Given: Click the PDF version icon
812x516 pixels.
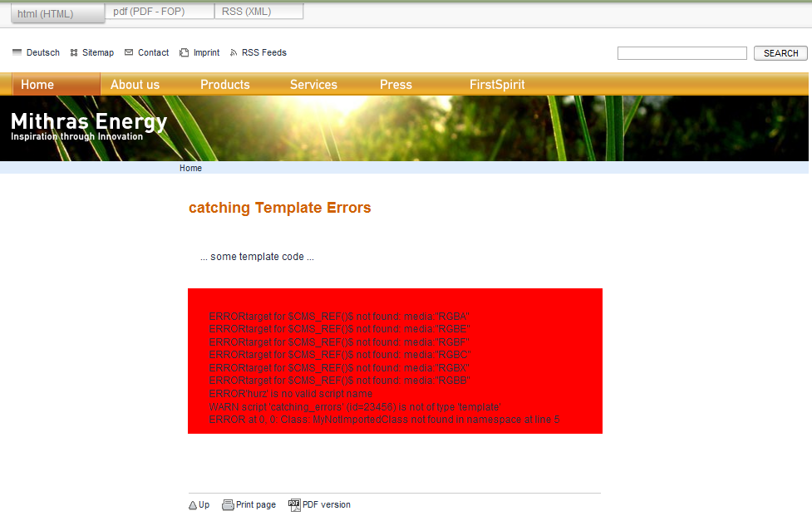Looking at the screenshot, I should pos(294,505).
